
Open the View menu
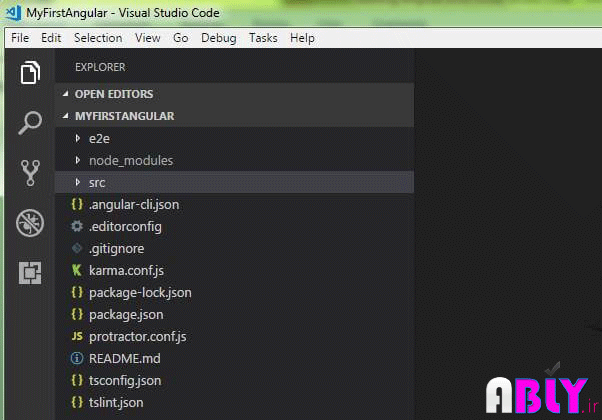(147, 38)
